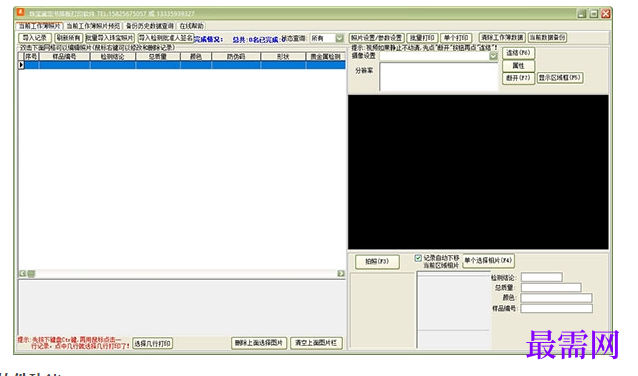Click the 总质量 input field
This screenshot has width=638, height=376.
click(x=551, y=288)
